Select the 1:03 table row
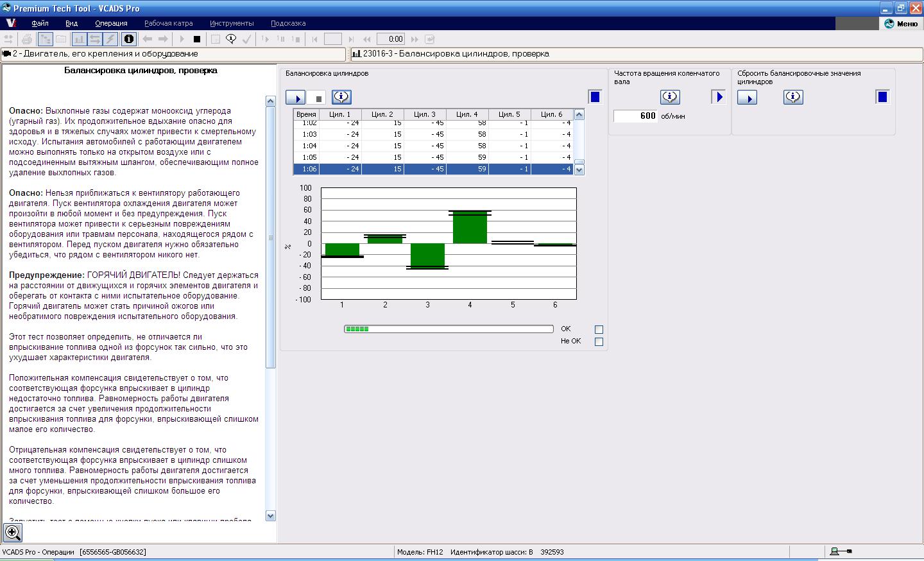Viewport: 924px width, 561px height. [434, 134]
